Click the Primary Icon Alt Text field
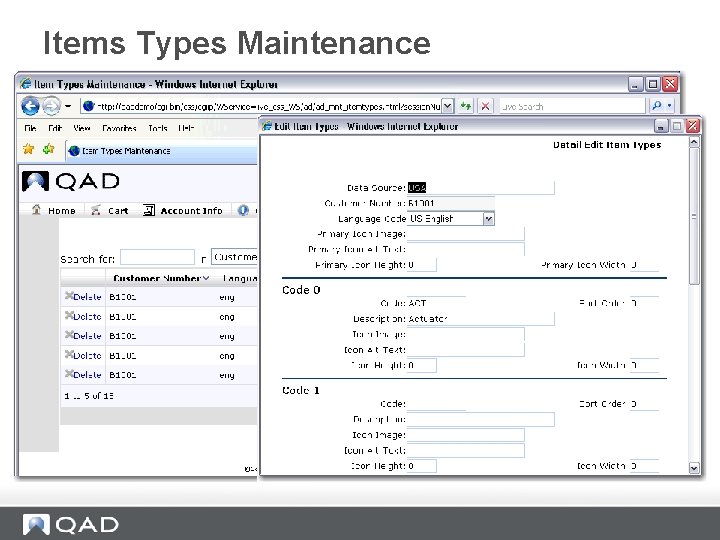 pyautogui.click(x=466, y=249)
